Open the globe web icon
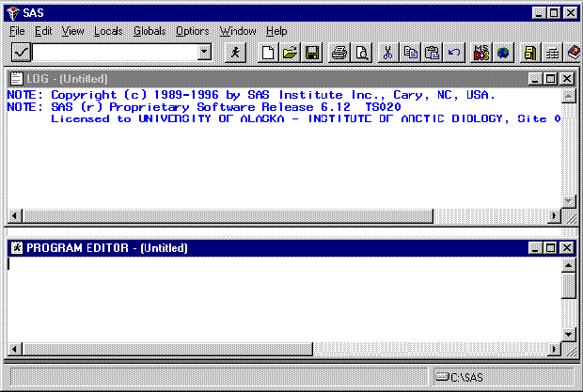583x392 pixels. (x=503, y=53)
